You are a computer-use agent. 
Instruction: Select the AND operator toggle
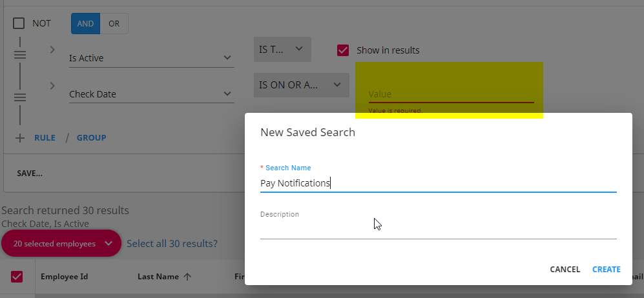(x=85, y=24)
